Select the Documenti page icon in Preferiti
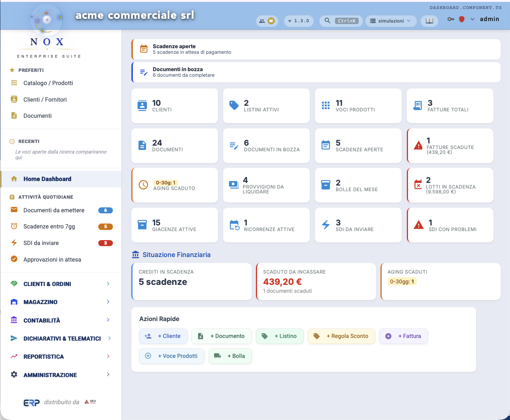This screenshot has height=420, width=510. [x=14, y=116]
